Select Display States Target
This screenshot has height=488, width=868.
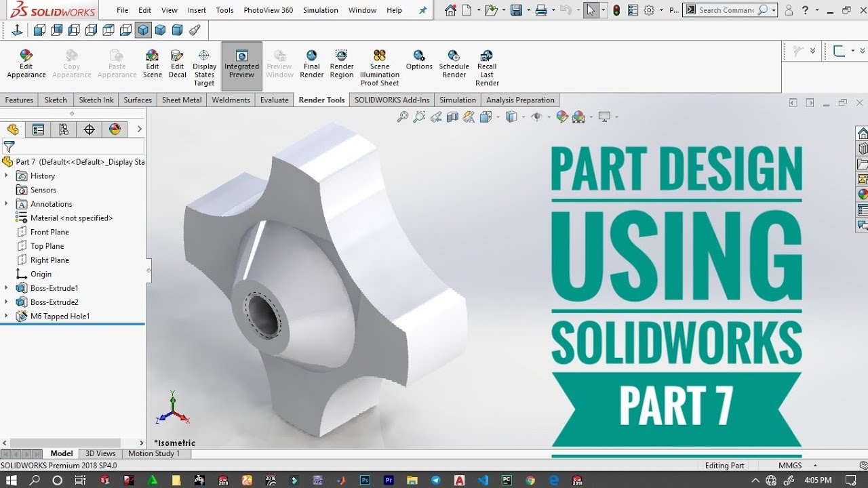(x=204, y=68)
